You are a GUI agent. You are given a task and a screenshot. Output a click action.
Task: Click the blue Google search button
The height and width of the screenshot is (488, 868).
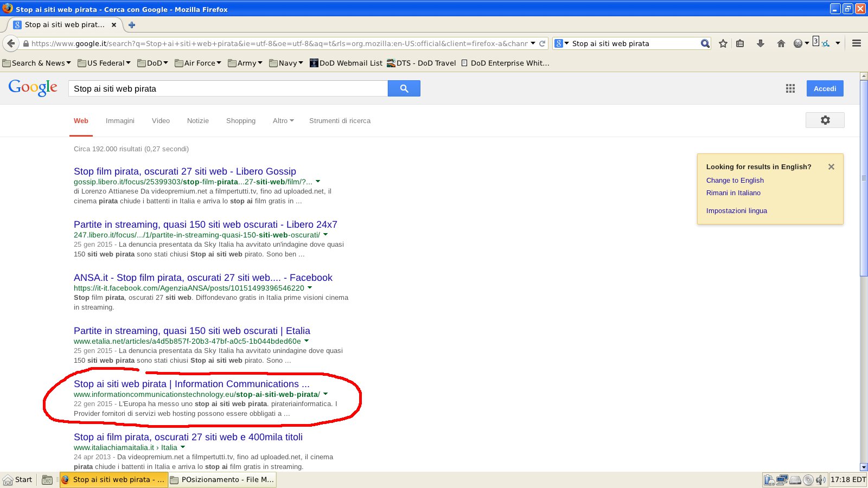click(x=404, y=88)
